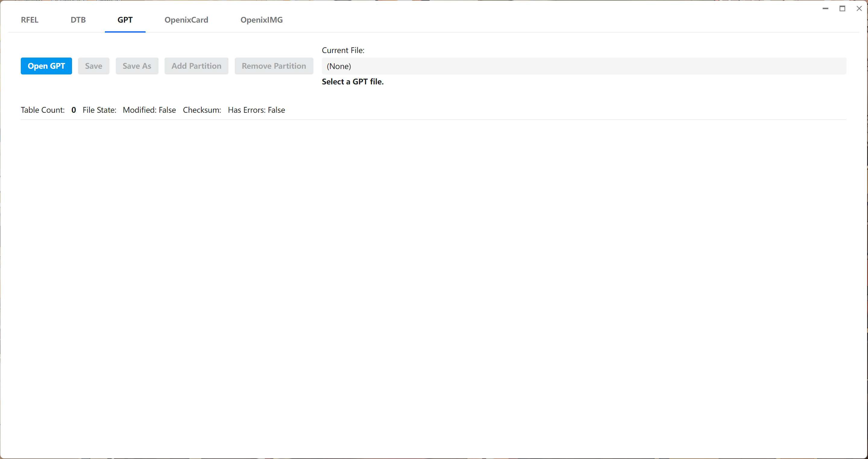Click the Save As button
The height and width of the screenshot is (459, 868).
pyautogui.click(x=137, y=66)
